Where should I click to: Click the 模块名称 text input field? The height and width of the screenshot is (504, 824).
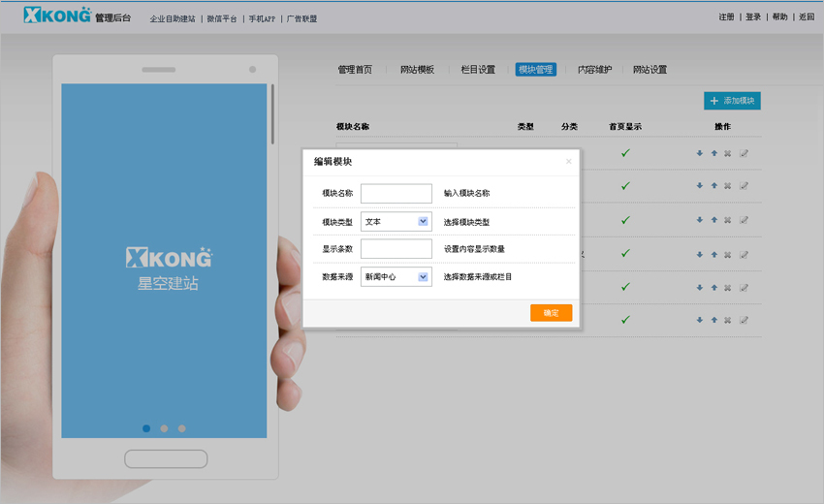396,194
